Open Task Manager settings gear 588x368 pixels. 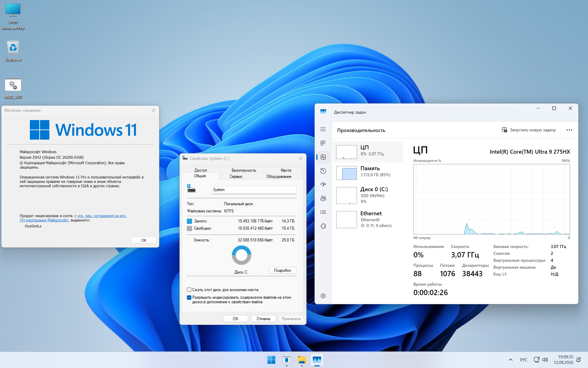click(323, 296)
